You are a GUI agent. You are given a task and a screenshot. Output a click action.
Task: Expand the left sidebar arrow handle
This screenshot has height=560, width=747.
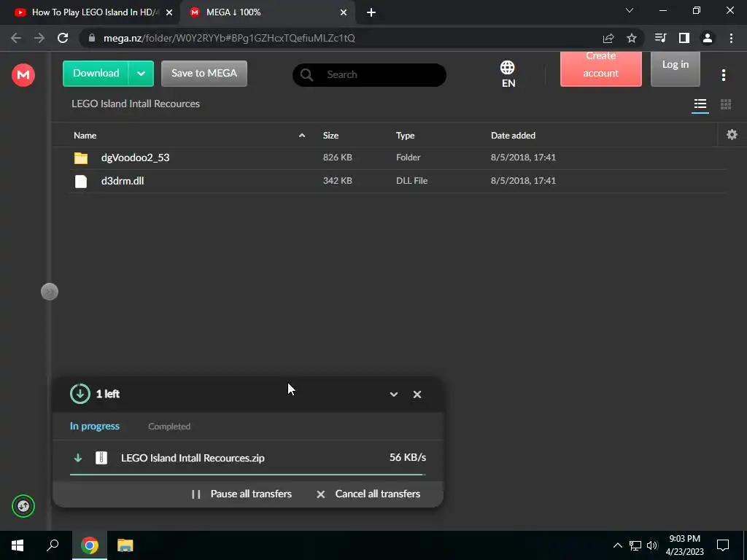(x=50, y=292)
